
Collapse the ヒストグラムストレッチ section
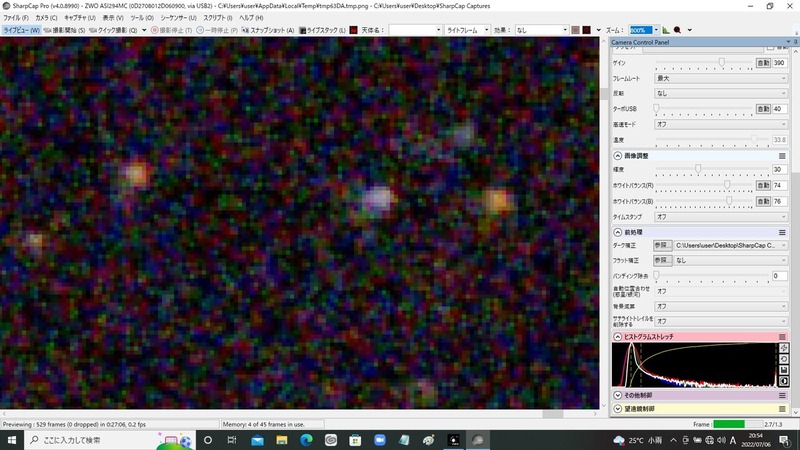[617, 337]
